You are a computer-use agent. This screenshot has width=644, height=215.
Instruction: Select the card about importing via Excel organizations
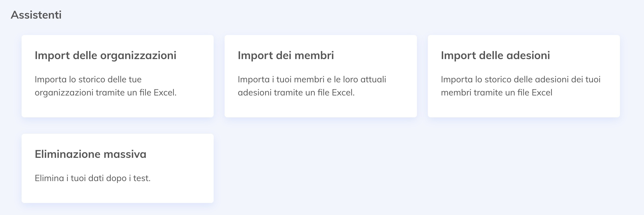coord(117,77)
